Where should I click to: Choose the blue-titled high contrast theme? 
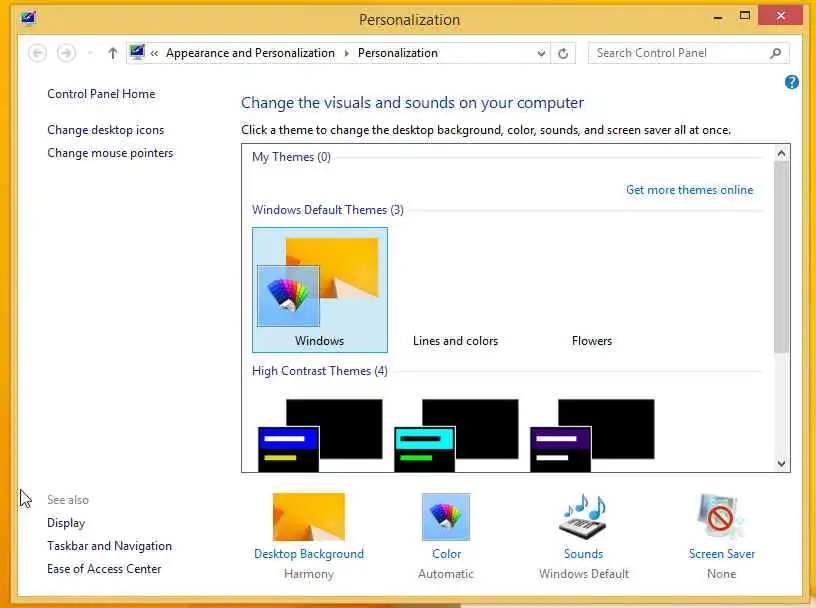click(x=320, y=435)
